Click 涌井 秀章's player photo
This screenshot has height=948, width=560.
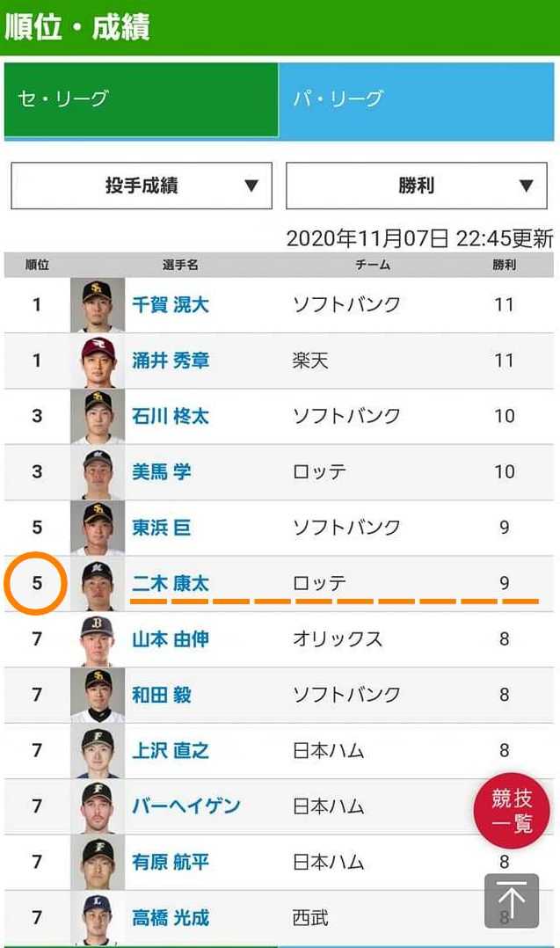[x=98, y=361]
